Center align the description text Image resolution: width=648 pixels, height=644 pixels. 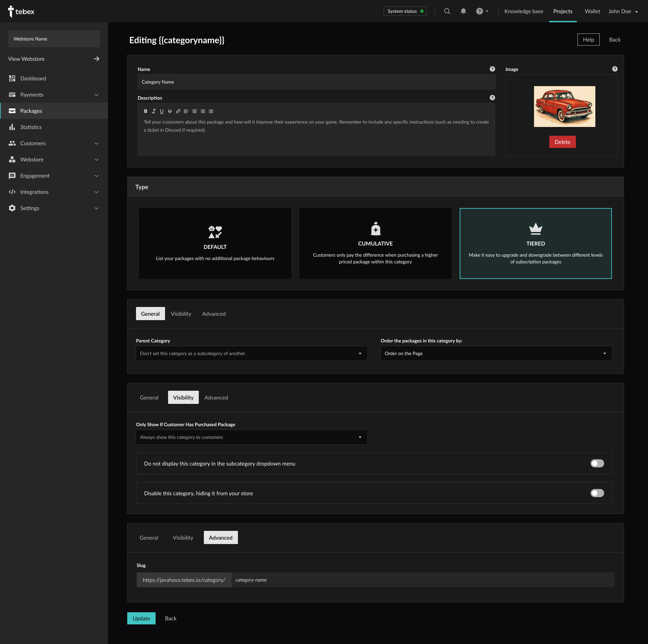point(194,111)
